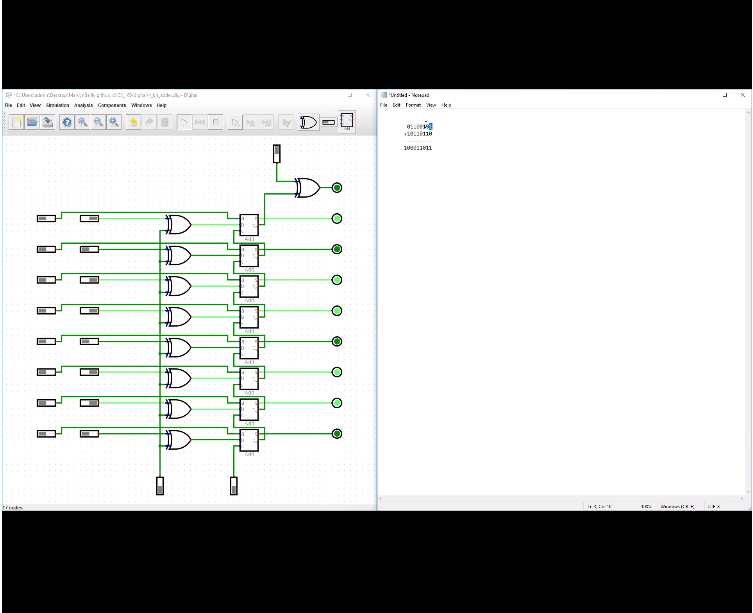753x613 pixels.
Task: Click the bottom-most adder block in the circuit
Action: (248, 439)
